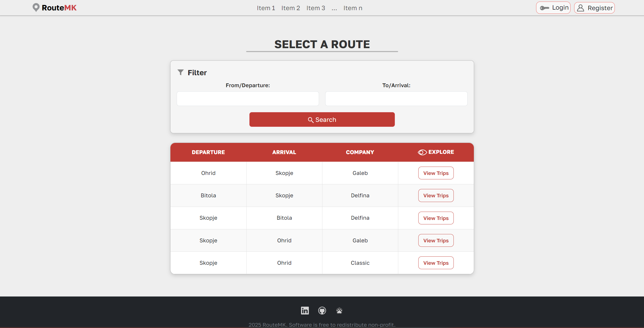
Task: Go to Item 3 in navigation
Action: coord(316,8)
